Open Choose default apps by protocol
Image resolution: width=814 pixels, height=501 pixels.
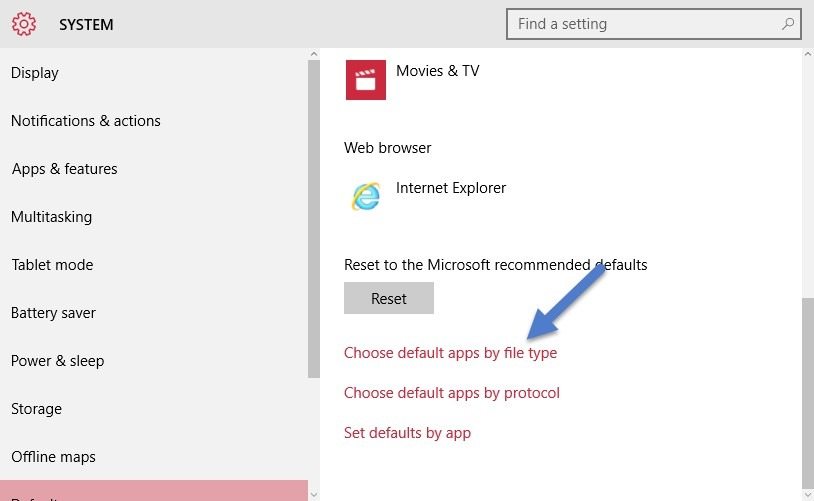[452, 393]
